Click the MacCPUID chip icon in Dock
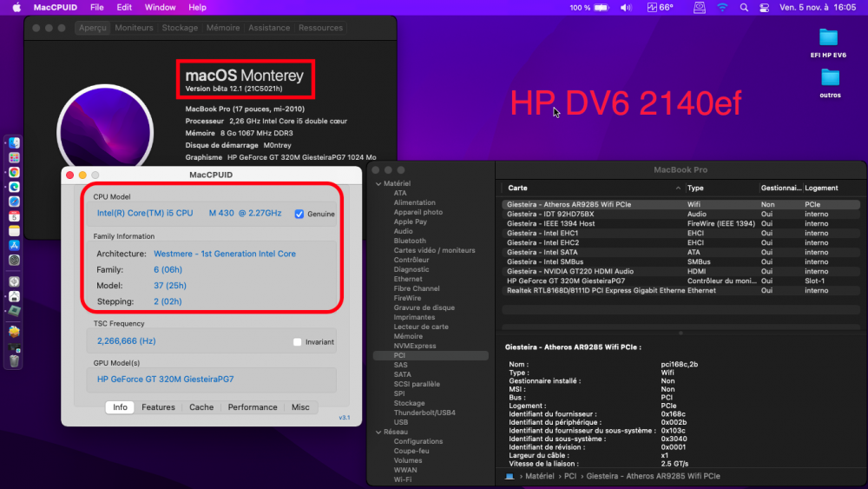Viewport: 868px width, 489px height. [x=15, y=311]
